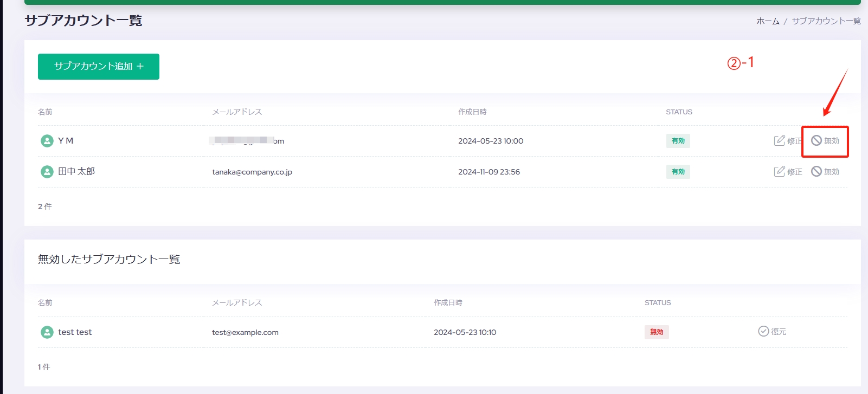Click the 2 件 count text
Screen dimensions: 868x394
[45, 206]
